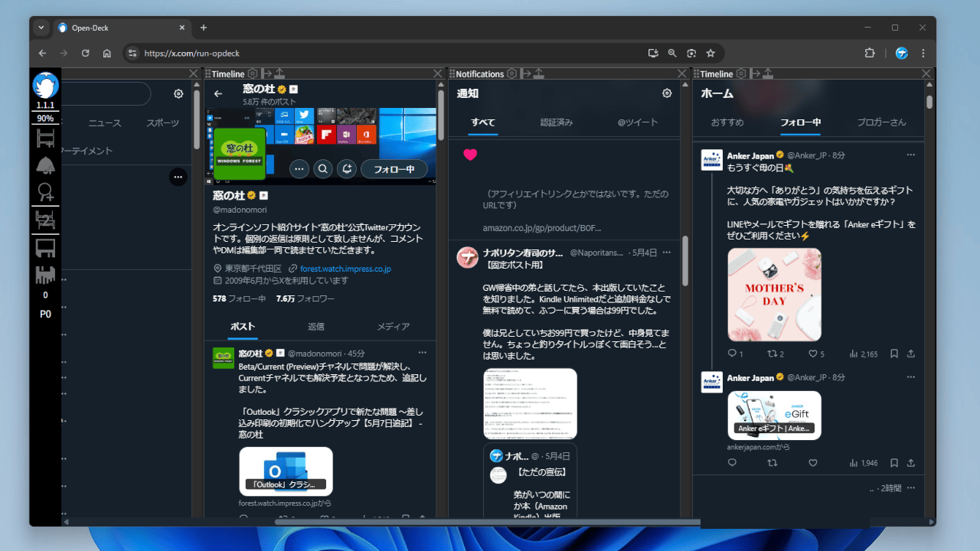Click the three-dot button in leftmost column

point(178,177)
